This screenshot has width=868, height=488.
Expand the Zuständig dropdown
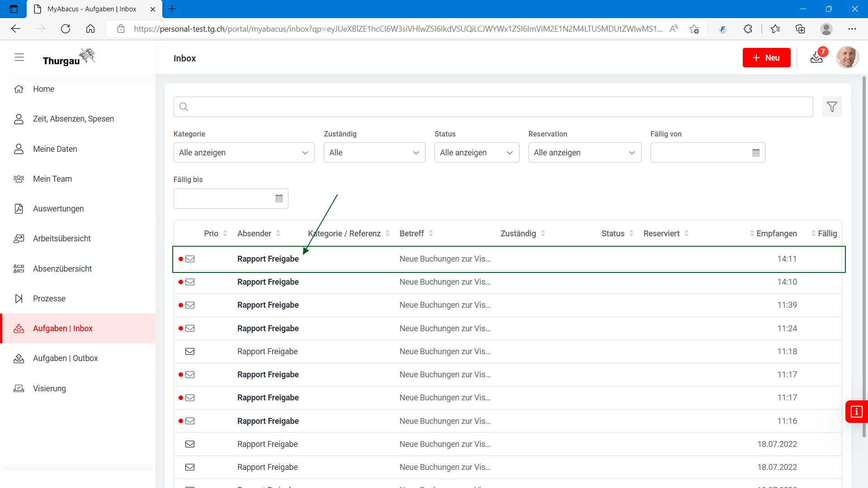pyautogui.click(x=374, y=153)
